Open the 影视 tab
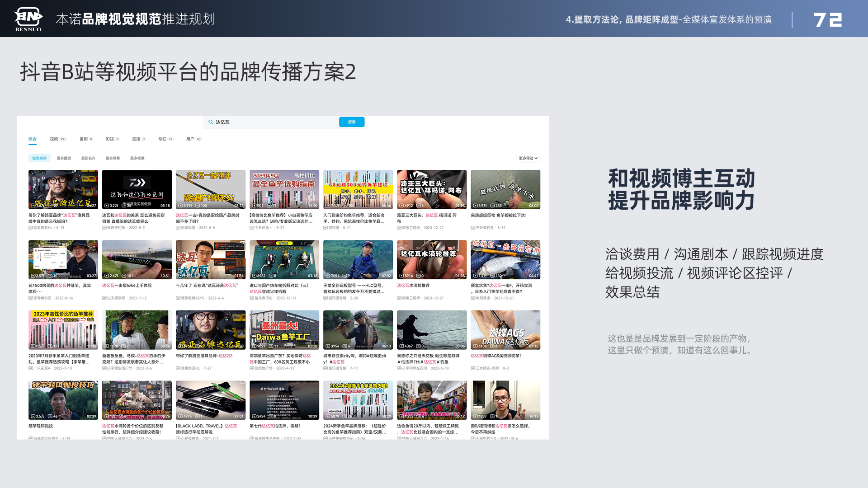Viewport: 868px width, 488px height. (x=113, y=139)
